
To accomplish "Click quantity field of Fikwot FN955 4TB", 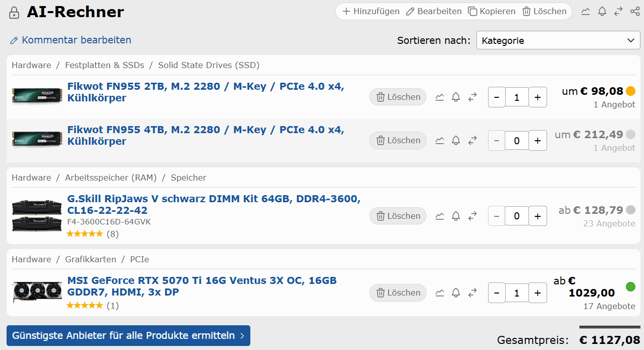I will click(517, 141).
